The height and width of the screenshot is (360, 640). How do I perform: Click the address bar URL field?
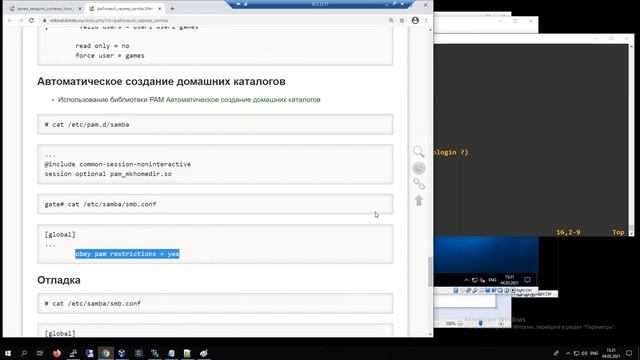click(x=212, y=20)
